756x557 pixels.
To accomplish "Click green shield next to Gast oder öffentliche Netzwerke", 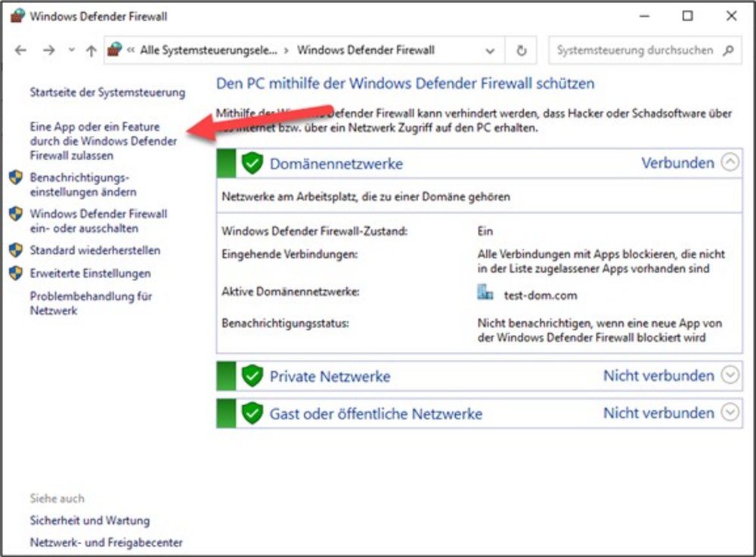I will pyautogui.click(x=253, y=413).
